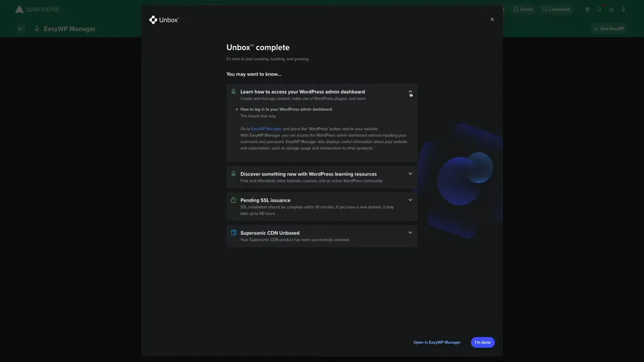Image resolution: width=644 pixels, height=362 pixels.
Task: Open Library in the Spaceship header
Action: [x=523, y=10]
